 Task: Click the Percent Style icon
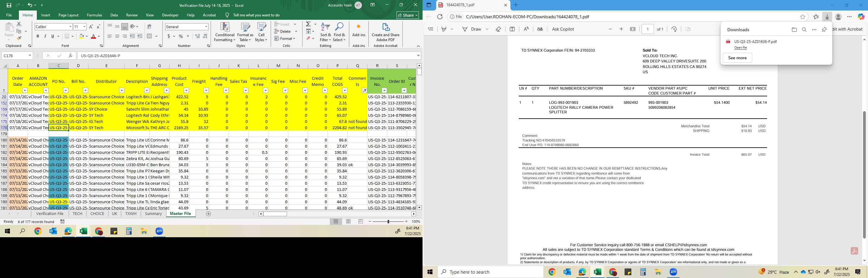[x=181, y=36]
